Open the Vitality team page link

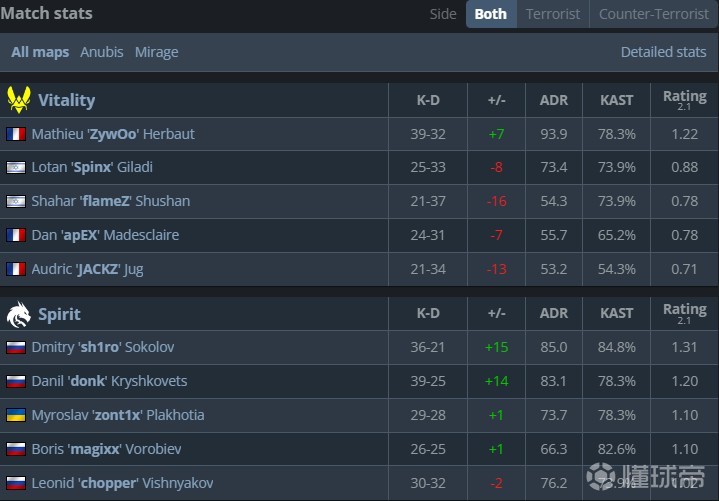[x=66, y=100]
